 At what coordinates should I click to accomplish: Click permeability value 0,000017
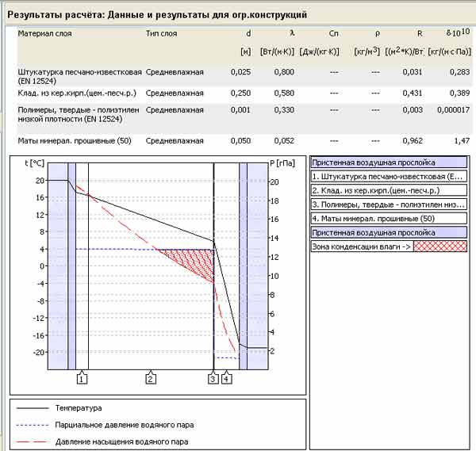coord(454,109)
